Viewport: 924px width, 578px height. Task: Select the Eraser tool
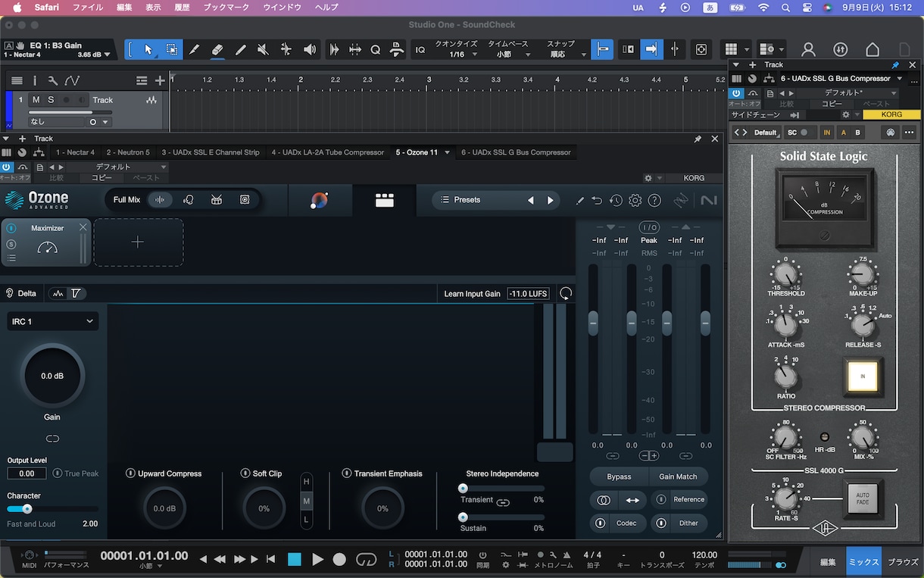[217, 50]
